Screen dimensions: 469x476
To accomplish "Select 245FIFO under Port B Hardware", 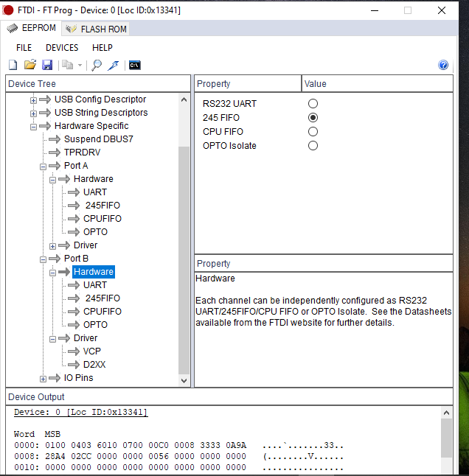I will [103, 298].
